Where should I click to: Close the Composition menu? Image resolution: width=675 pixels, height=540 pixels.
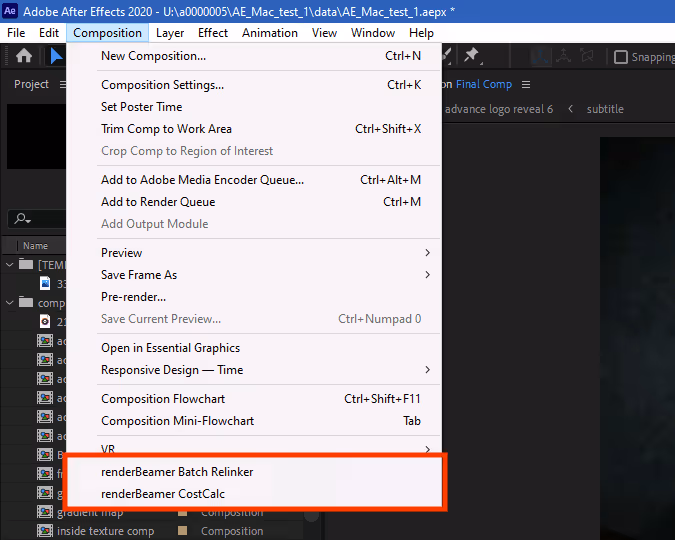point(107,33)
